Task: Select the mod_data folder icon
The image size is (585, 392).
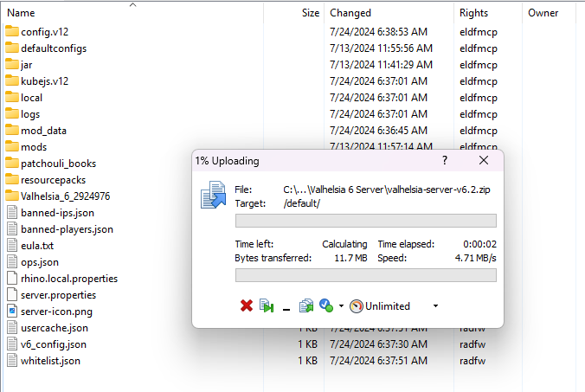Action: (12, 130)
